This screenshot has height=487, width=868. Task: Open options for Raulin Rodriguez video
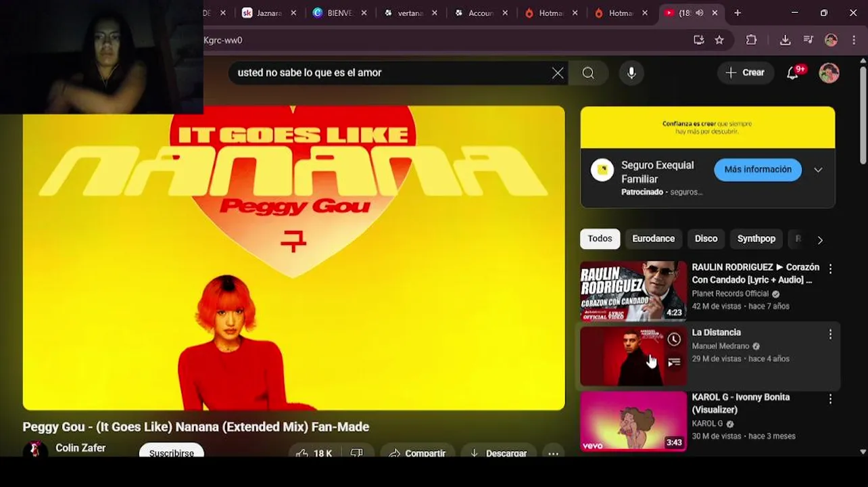tap(830, 269)
